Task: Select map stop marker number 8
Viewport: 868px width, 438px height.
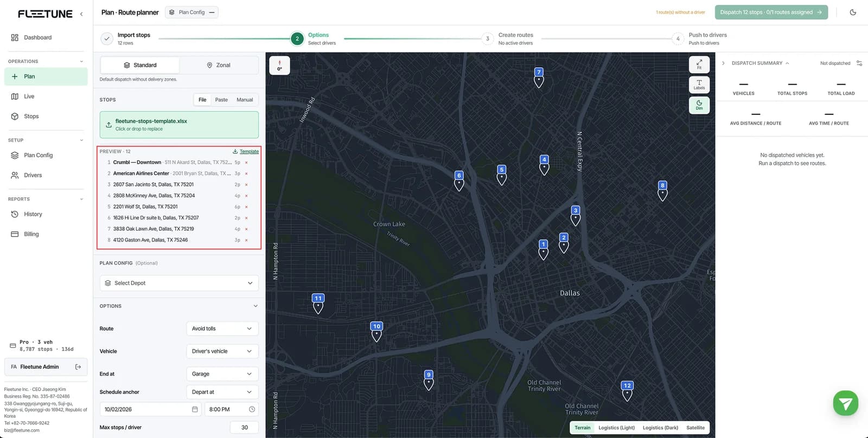Action: tap(662, 191)
